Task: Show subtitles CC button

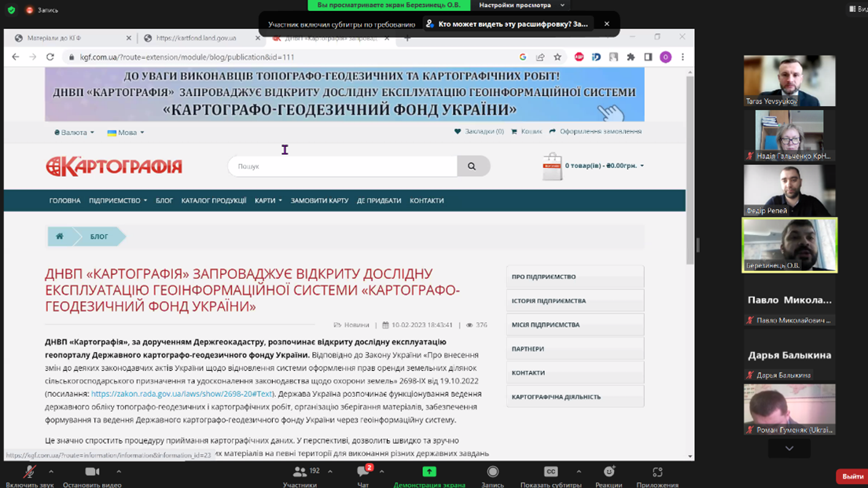Action: (x=551, y=471)
